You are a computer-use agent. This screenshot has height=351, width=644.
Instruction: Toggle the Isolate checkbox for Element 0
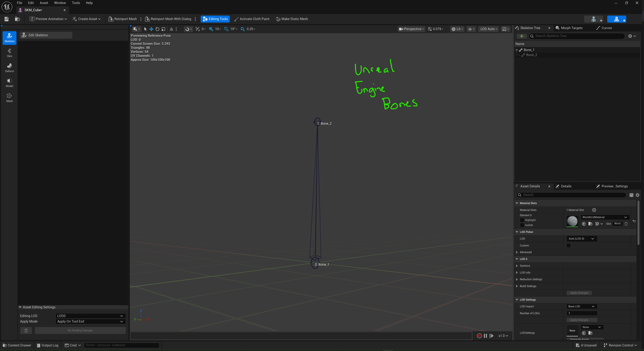coord(522,225)
